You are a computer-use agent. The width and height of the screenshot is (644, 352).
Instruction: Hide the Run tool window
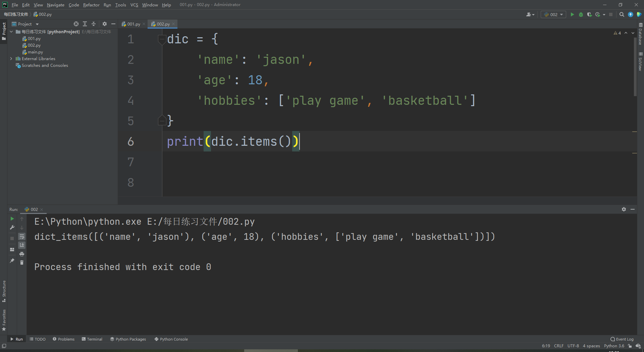tap(633, 209)
